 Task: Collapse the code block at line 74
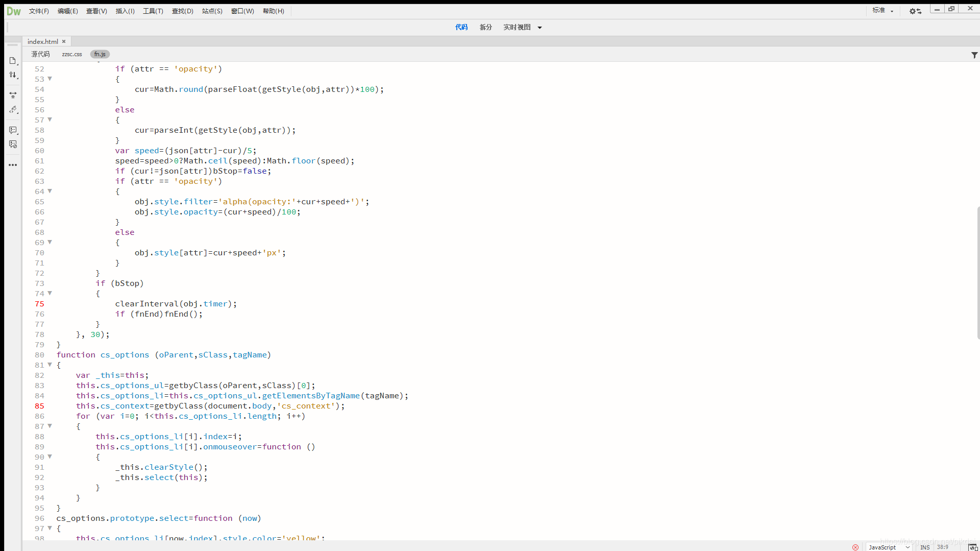50,293
